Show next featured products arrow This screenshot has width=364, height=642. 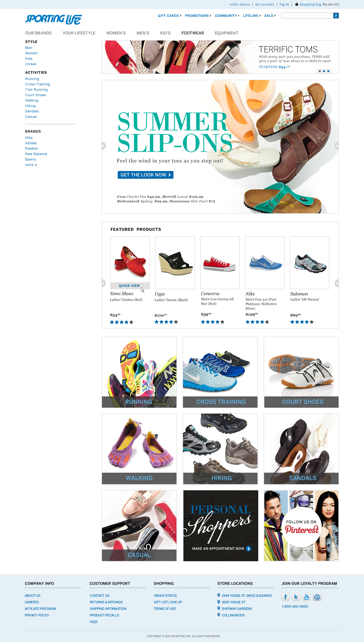click(337, 283)
